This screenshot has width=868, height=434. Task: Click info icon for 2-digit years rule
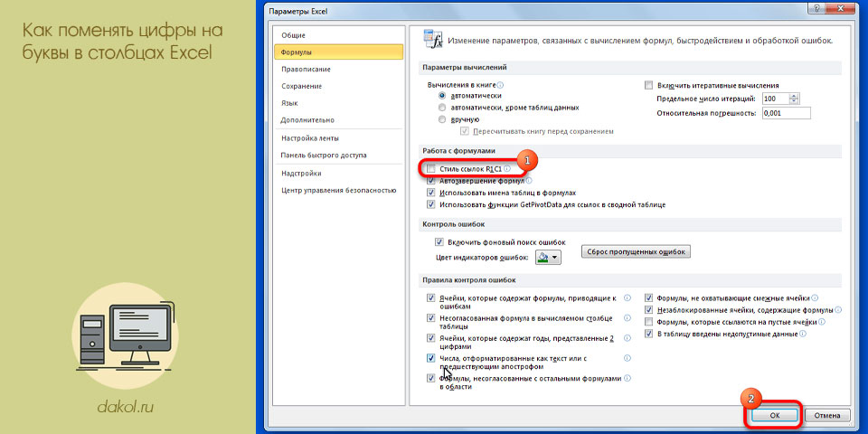(x=627, y=338)
